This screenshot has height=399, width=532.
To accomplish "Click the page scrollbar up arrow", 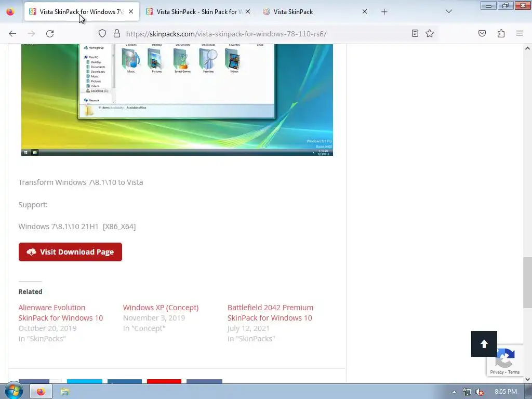I will point(527,48).
